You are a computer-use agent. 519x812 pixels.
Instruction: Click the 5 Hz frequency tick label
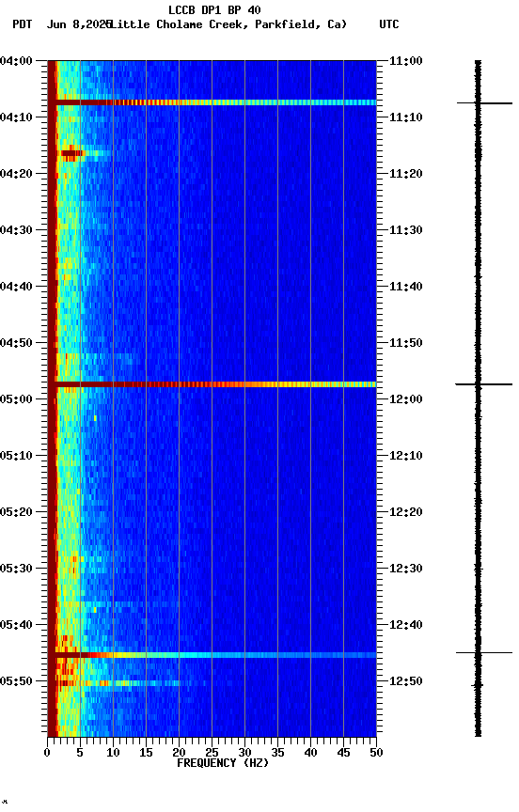[x=80, y=753]
